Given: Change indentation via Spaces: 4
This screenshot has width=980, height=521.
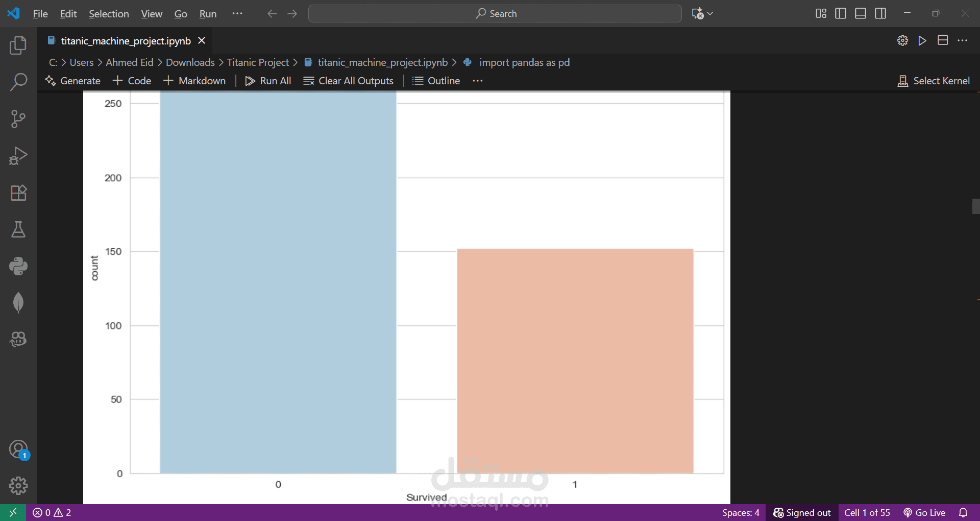Looking at the screenshot, I should pos(741,512).
